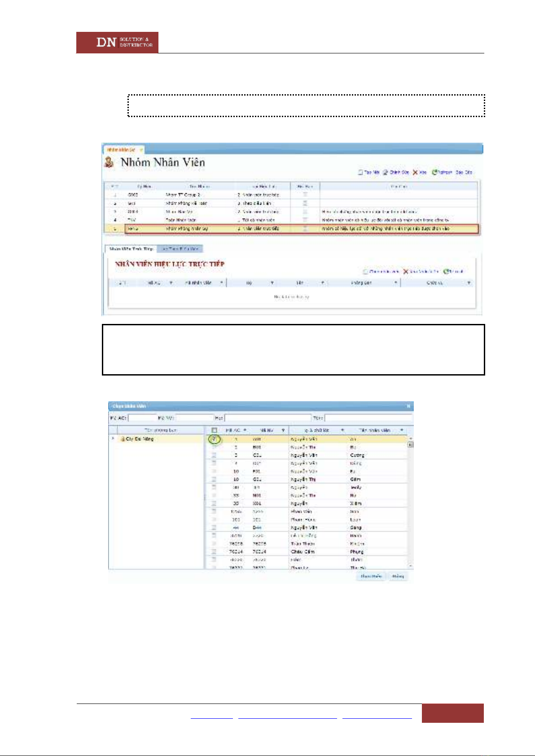Click the Chỉnh Sửa edit icon

[386, 172]
